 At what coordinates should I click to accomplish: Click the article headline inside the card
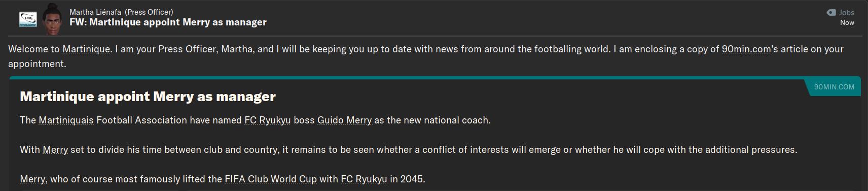pyautogui.click(x=148, y=97)
